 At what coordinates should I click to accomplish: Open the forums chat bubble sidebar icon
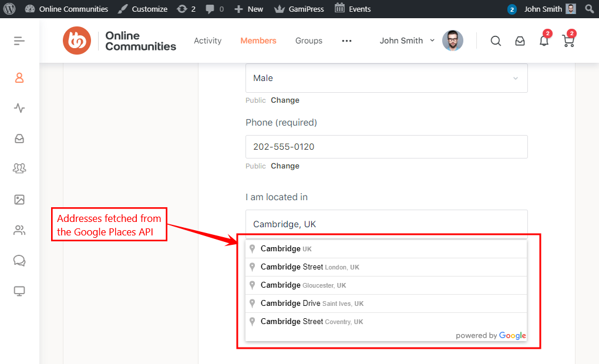point(19,261)
